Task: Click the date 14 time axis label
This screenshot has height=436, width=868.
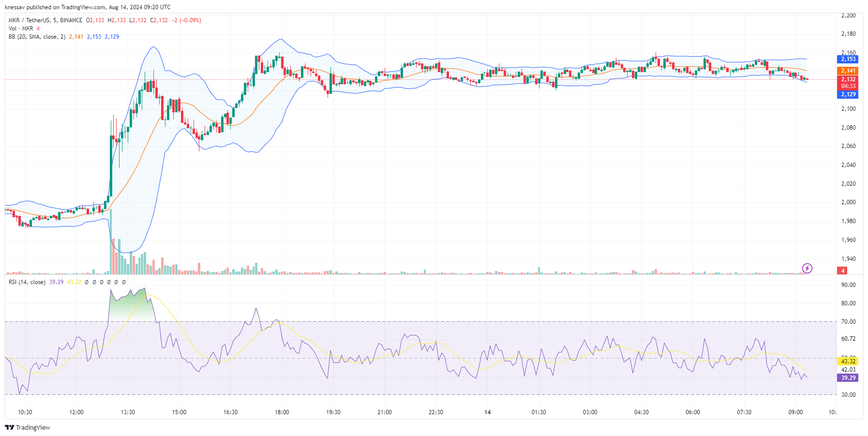Action: click(487, 412)
